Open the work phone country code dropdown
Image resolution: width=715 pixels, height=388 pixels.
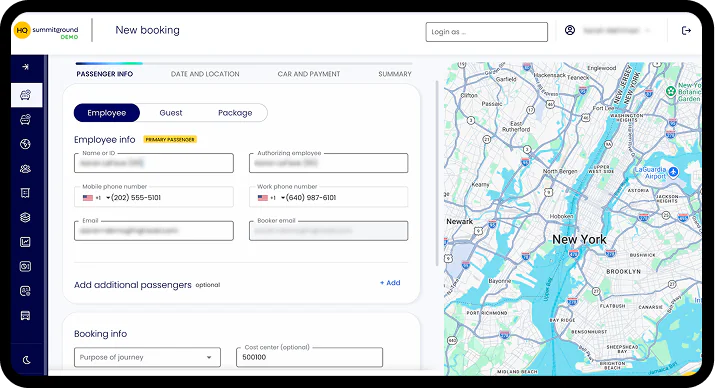coord(271,198)
